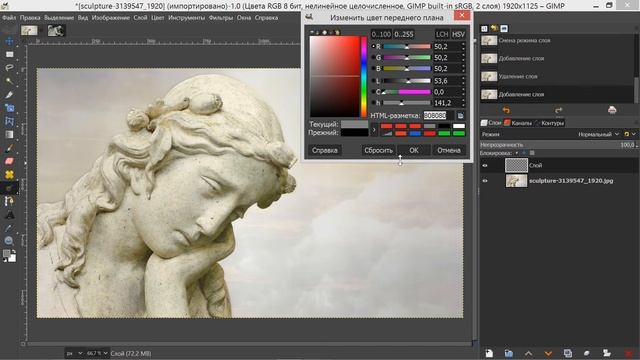Click the R channel slider
The height and width of the screenshot is (360, 640).
[x=407, y=47]
